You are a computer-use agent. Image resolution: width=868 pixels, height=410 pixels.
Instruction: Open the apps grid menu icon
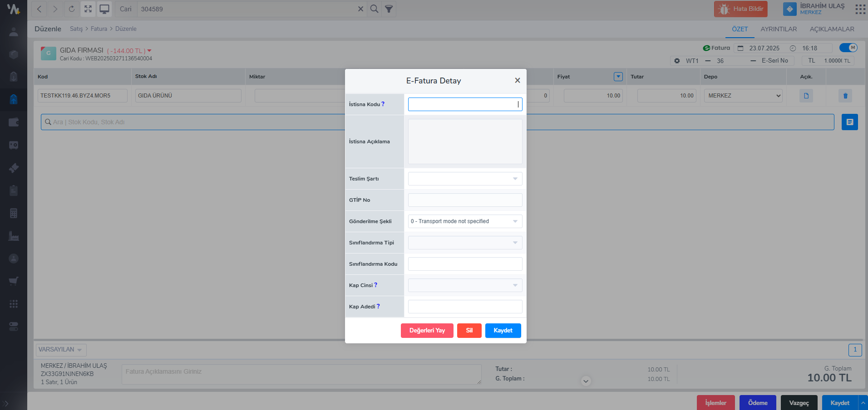pyautogui.click(x=860, y=9)
